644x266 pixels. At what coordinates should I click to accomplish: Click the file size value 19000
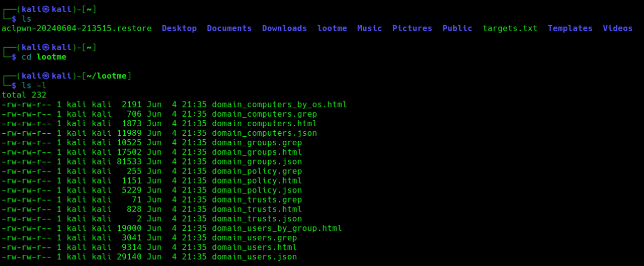(x=129, y=228)
